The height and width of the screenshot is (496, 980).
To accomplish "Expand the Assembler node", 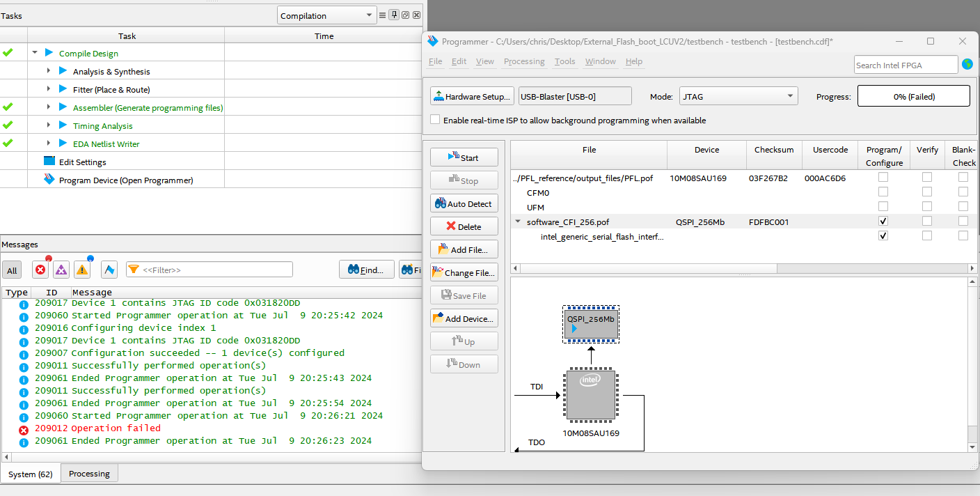I will point(48,107).
